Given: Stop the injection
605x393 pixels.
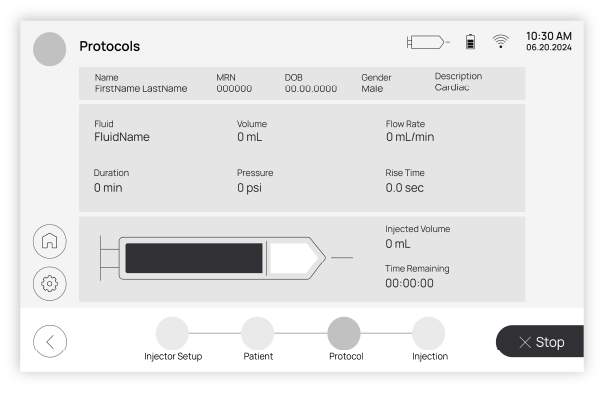Looking at the screenshot, I should click(x=540, y=341).
